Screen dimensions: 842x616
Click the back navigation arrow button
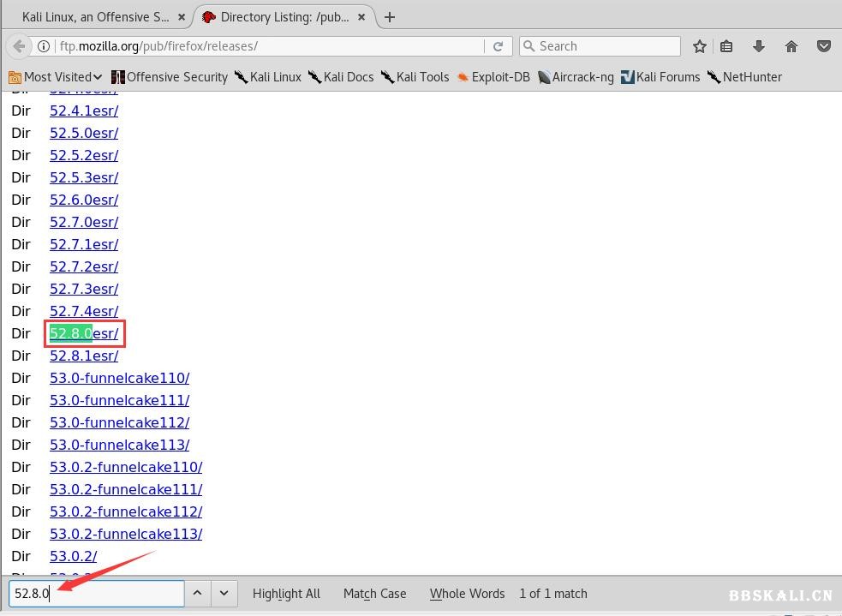coord(20,46)
